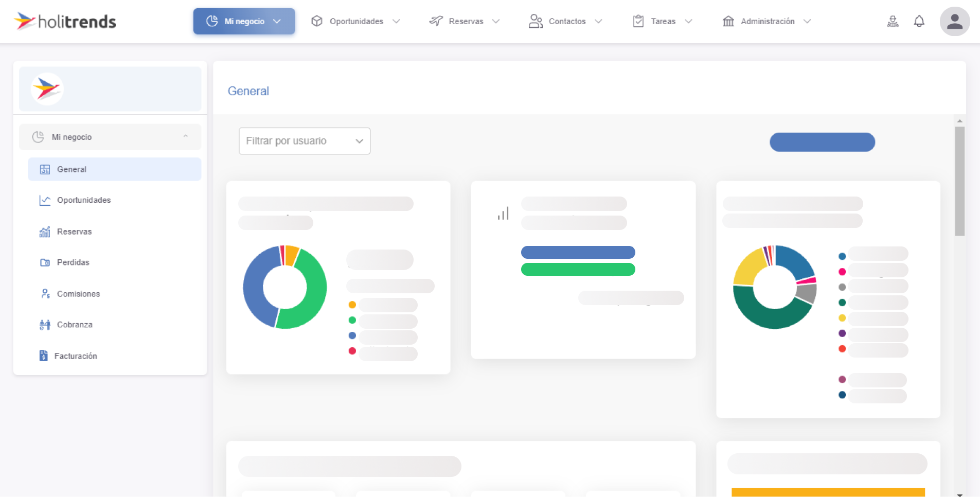Open the Administración top menu
Screen dimensions: 980x497
[767, 21]
